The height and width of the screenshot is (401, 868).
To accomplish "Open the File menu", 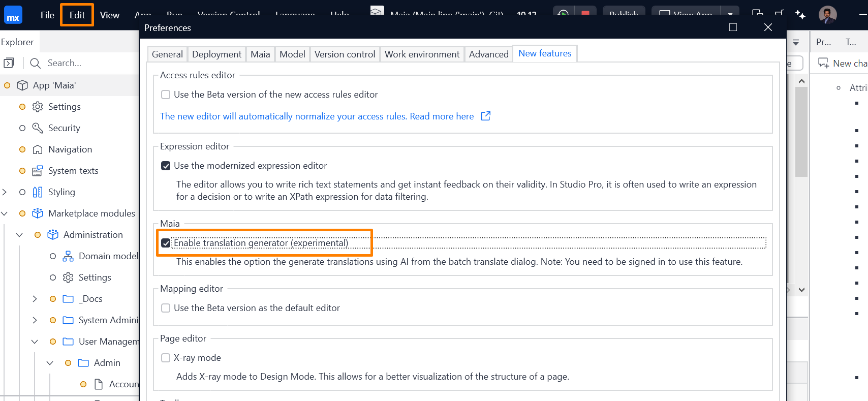I will tap(47, 15).
